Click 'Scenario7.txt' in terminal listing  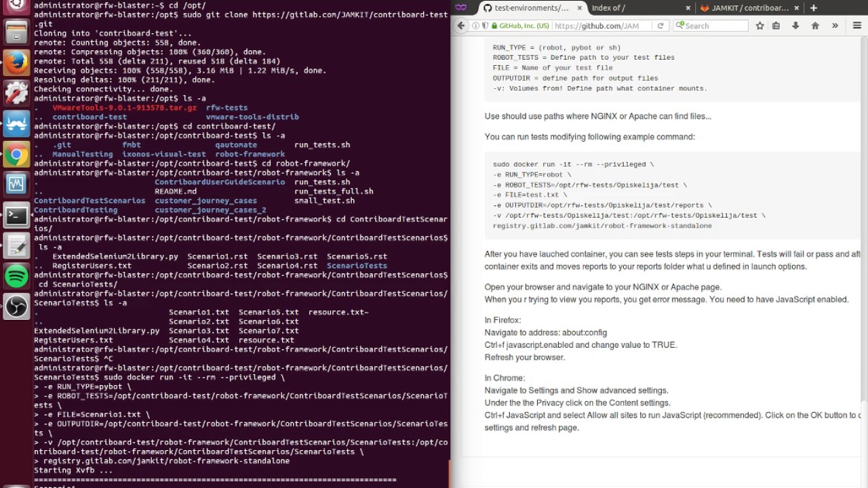(269, 331)
